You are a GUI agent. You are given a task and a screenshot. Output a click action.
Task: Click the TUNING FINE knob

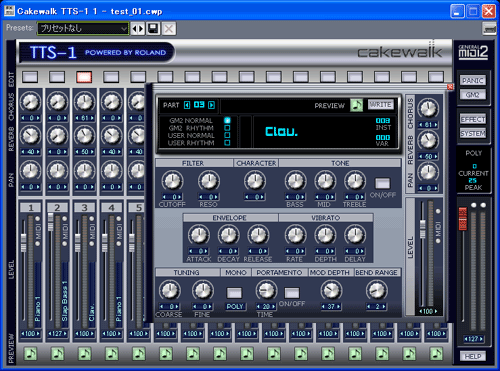[202, 290]
